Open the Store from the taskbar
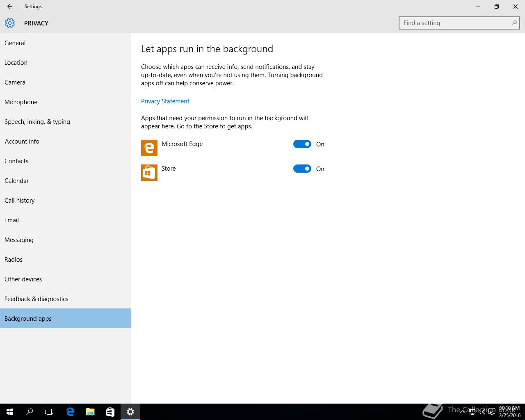Image resolution: width=525 pixels, height=420 pixels. pyautogui.click(x=110, y=412)
